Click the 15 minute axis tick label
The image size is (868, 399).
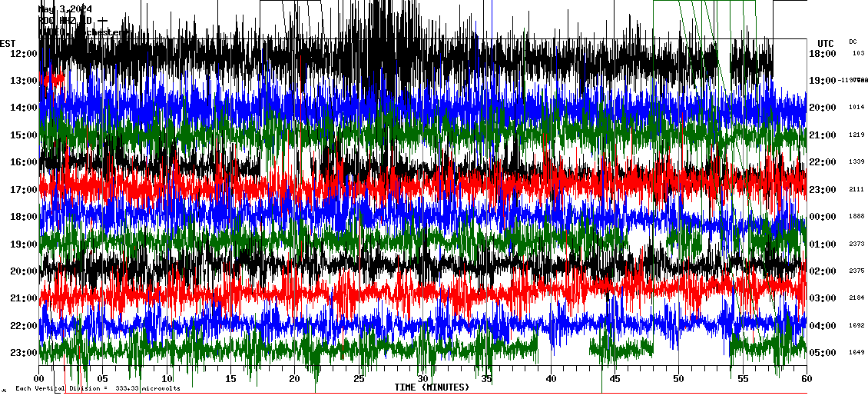(231, 379)
